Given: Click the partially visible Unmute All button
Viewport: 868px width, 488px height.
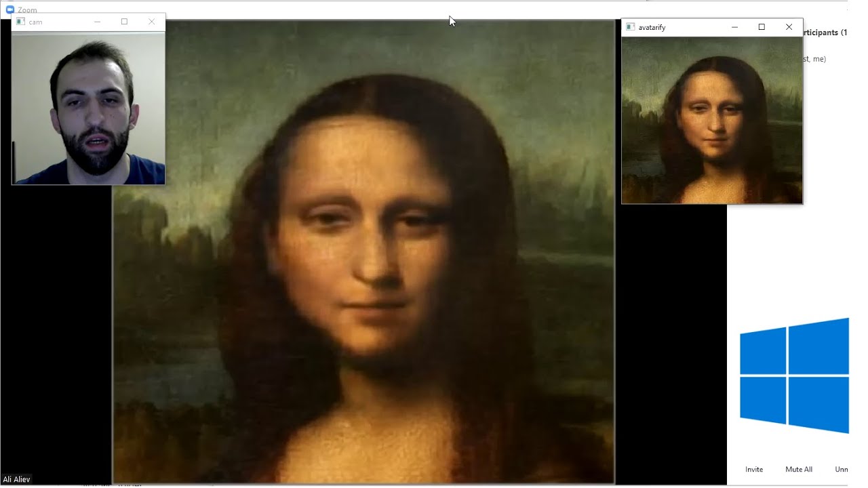Looking at the screenshot, I should coord(842,469).
